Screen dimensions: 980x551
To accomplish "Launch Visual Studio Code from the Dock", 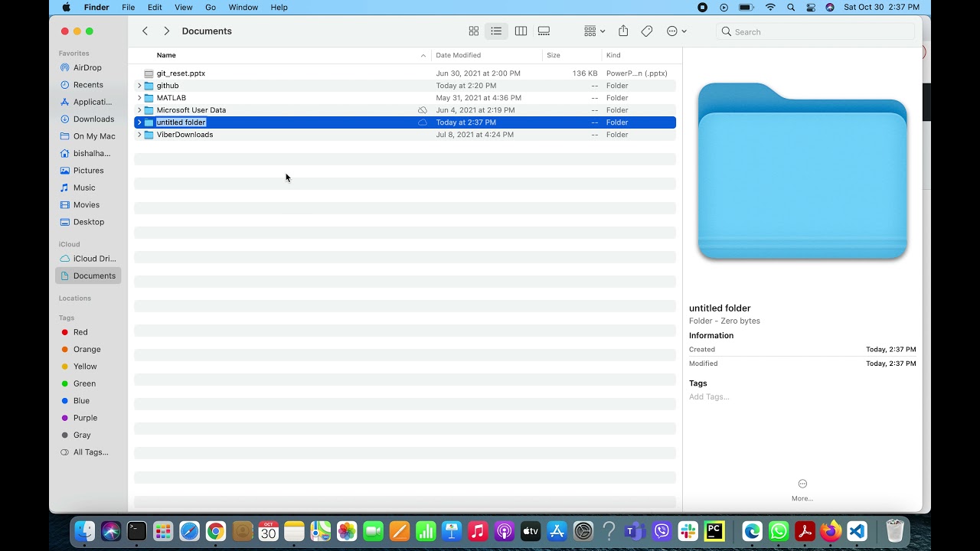I will tap(857, 530).
